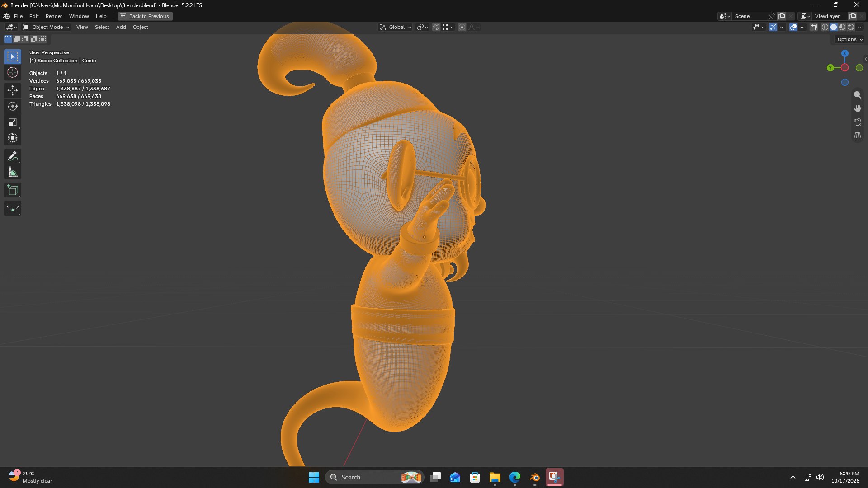
Task: Switch perspective/orthographic grid icon
Action: point(857,136)
